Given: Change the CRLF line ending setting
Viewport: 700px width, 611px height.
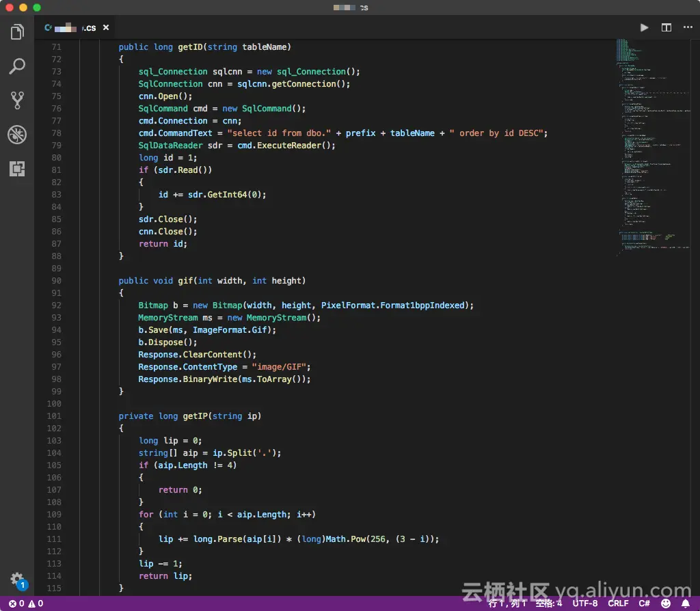Looking at the screenshot, I should pyautogui.click(x=618, y=603).
